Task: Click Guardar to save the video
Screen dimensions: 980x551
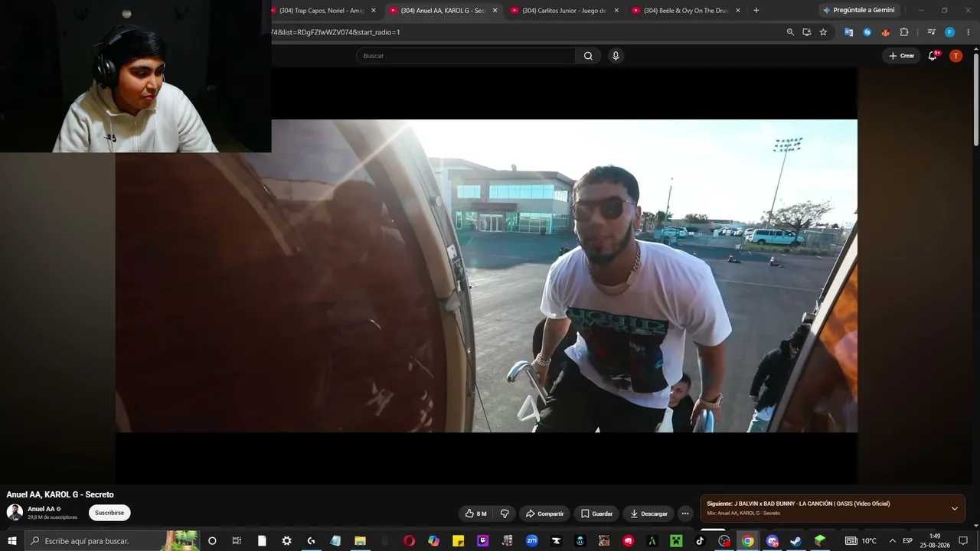Action: click(x=596, y=514)
